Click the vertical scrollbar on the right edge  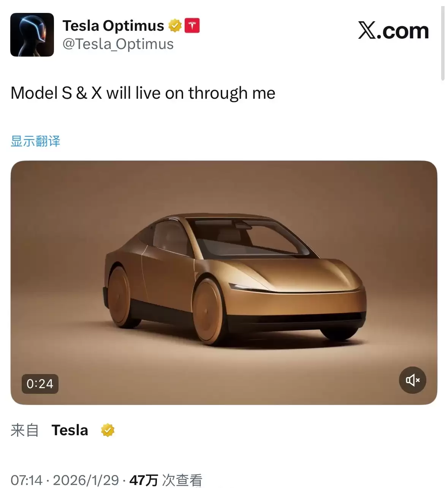coord(443,43)
